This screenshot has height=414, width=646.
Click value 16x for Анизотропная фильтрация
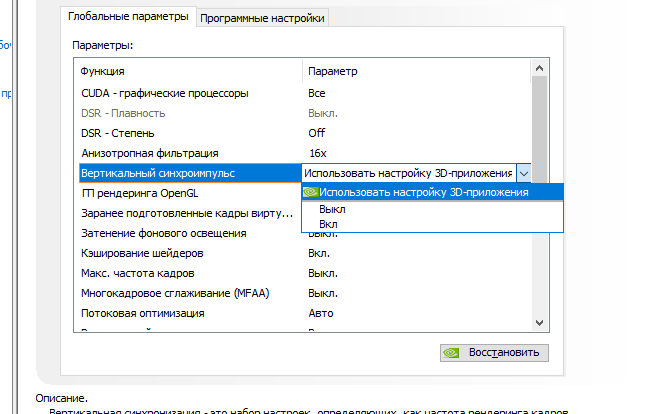(x=318, y=153)
